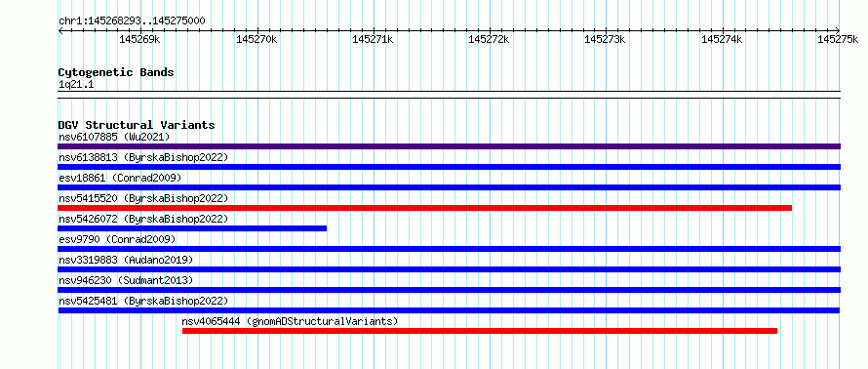Select the 1q21.1 band label
868x369 pixels.
(76, 84)
